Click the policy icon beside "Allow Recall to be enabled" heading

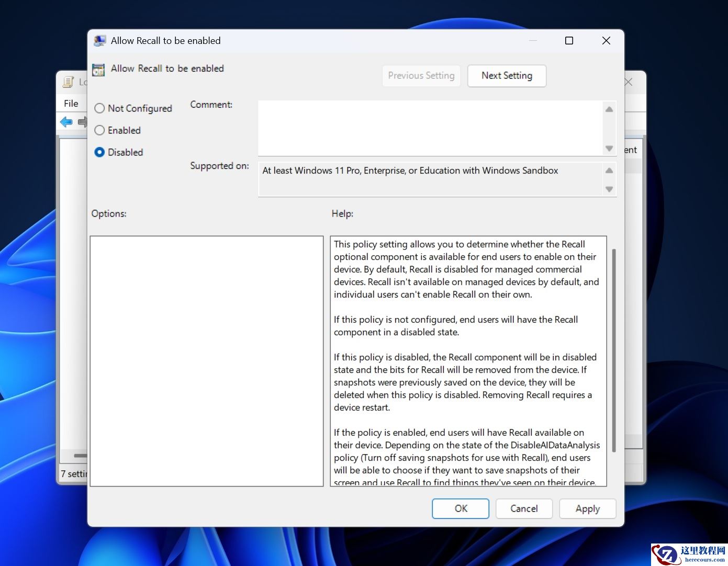pyautogui.click(x=98, y=69)
